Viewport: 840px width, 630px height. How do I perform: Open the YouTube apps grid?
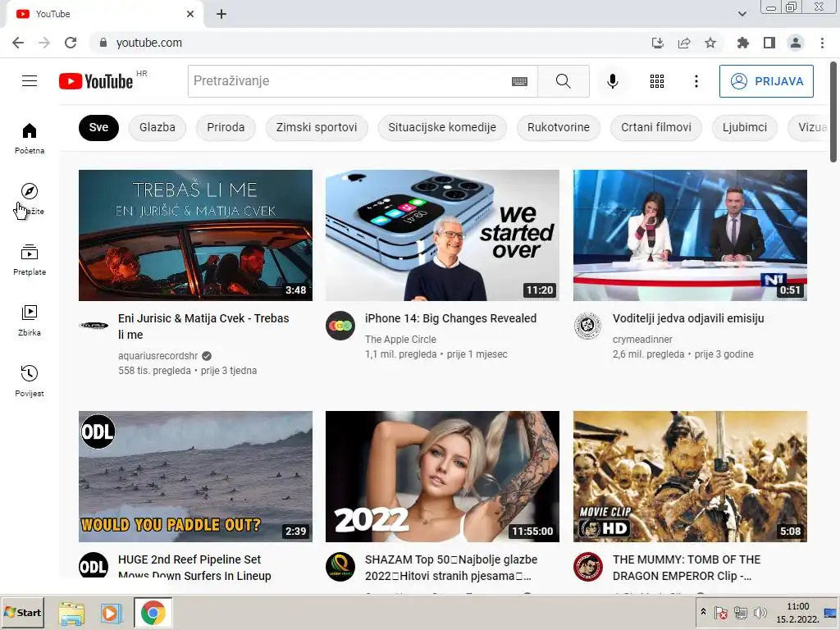657,81
